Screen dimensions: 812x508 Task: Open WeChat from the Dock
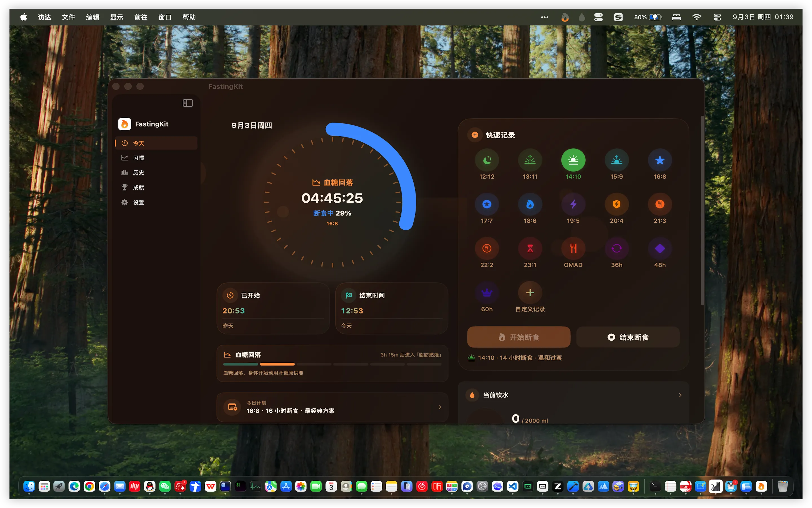tap(165, 486)
